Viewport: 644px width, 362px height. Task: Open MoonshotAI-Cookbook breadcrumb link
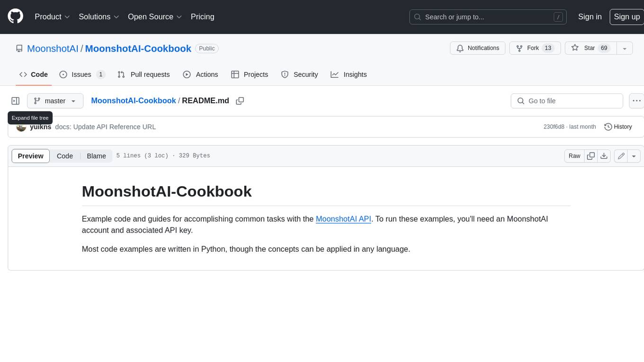tap(134, 101)
